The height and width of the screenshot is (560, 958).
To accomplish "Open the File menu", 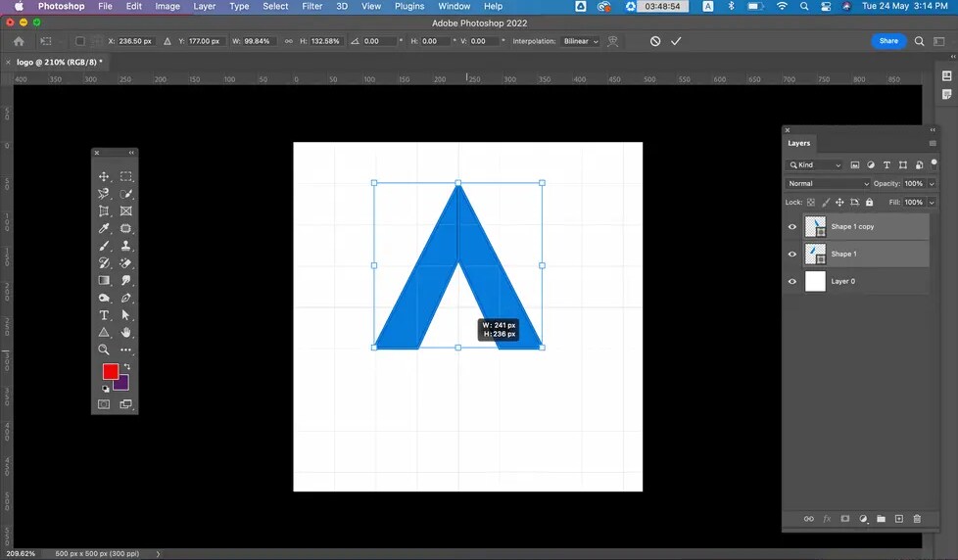I will (x=105, y=6).
